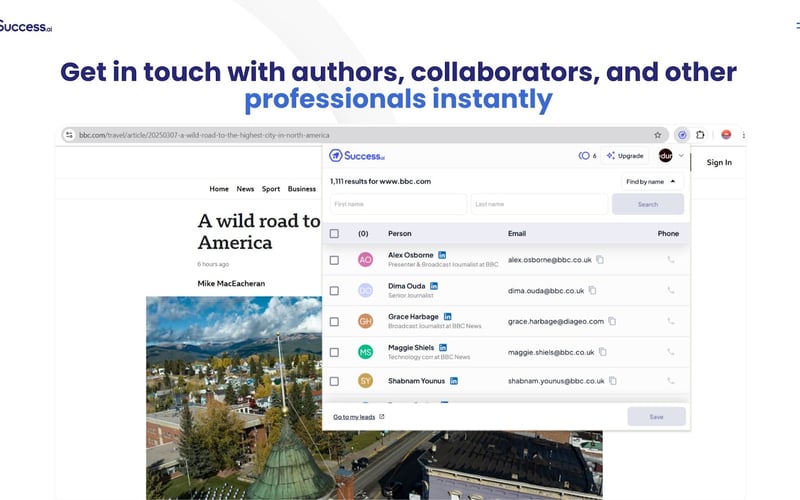Open Alex Osborne's LinkedIn icon

coord(442,255)
